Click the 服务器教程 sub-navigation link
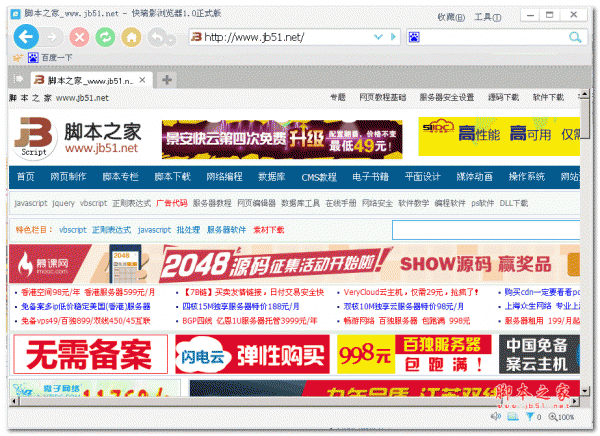The image size is (600, 436). point(212,203)
